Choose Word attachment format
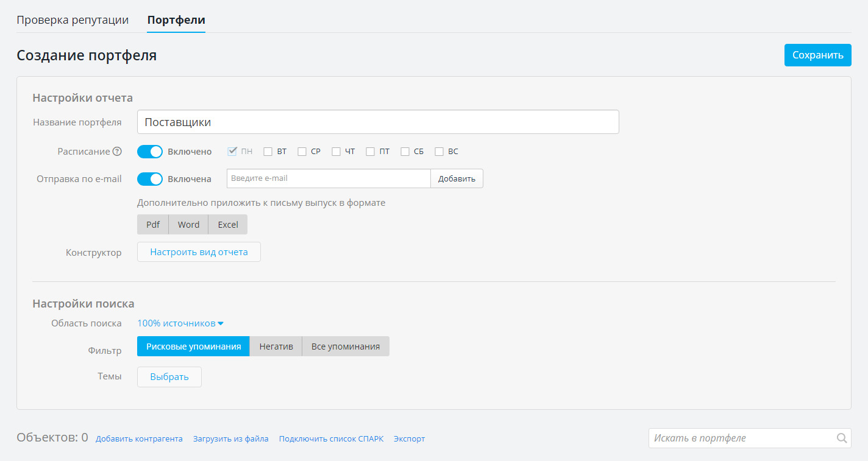Viewport: 868px width, 461px height. pyautogui.click(x=188, y=225)
